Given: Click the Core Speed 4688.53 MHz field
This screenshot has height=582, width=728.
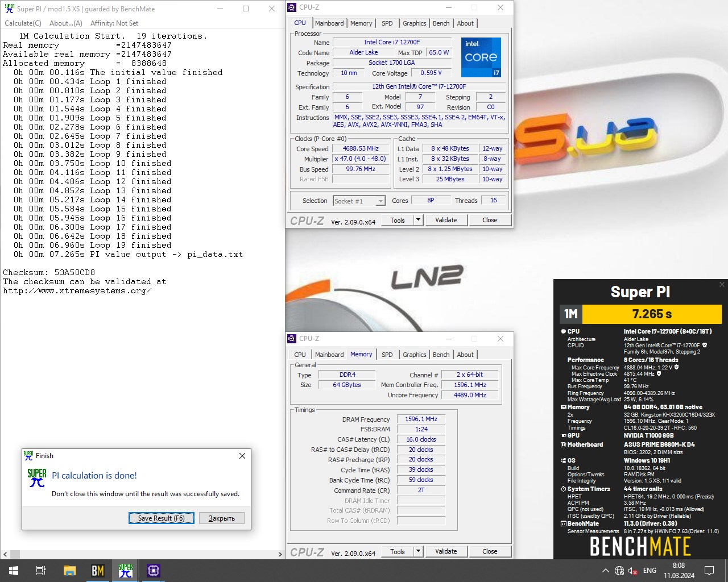Looking at the screenshot, I should point(361,149).
